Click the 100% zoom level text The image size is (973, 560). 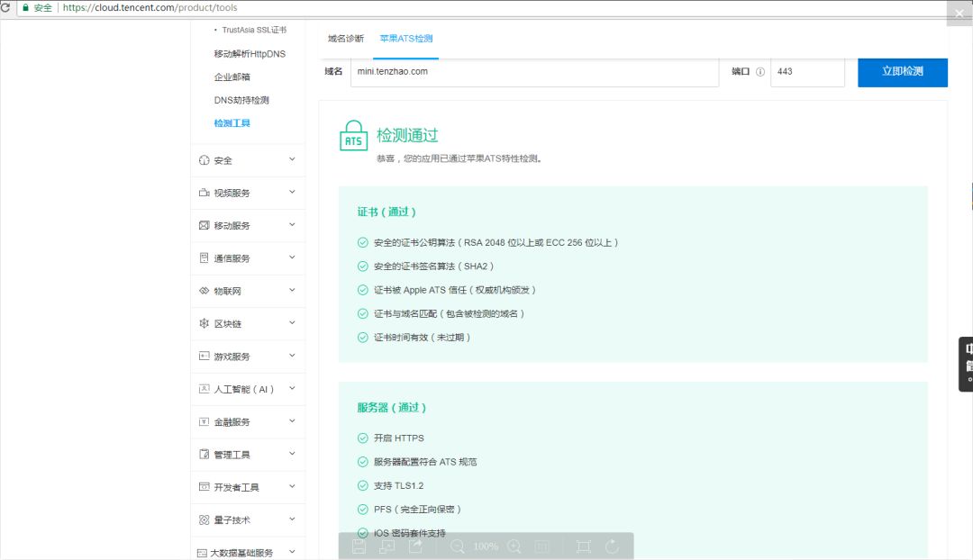click(486, 546)
